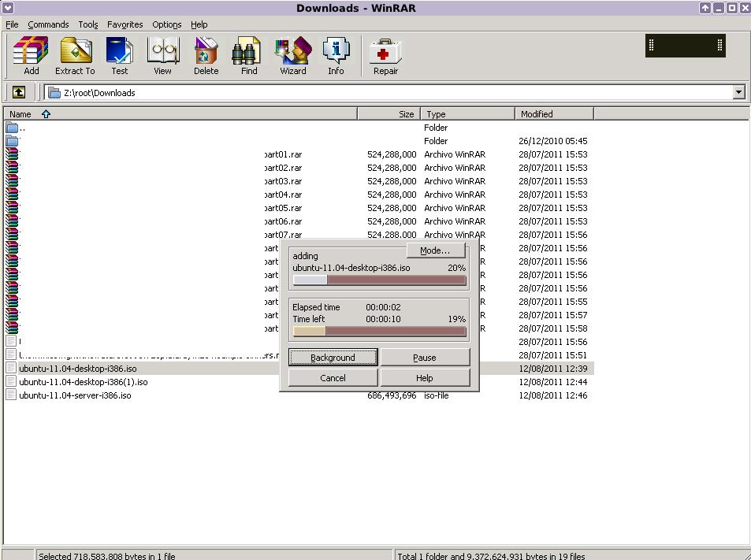Click the size 686,493,696 of the server ISO
The image size is (751, 560).
click(392, 395)
